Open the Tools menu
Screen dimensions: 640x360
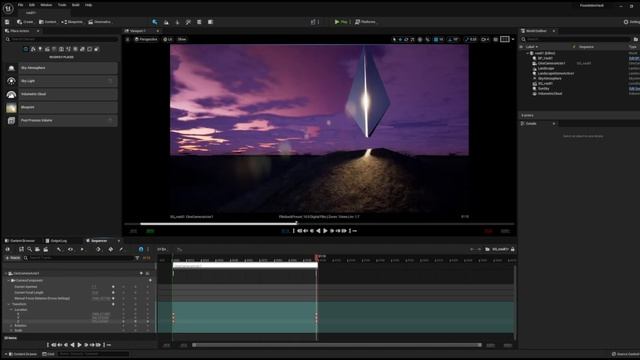[62, 5]
